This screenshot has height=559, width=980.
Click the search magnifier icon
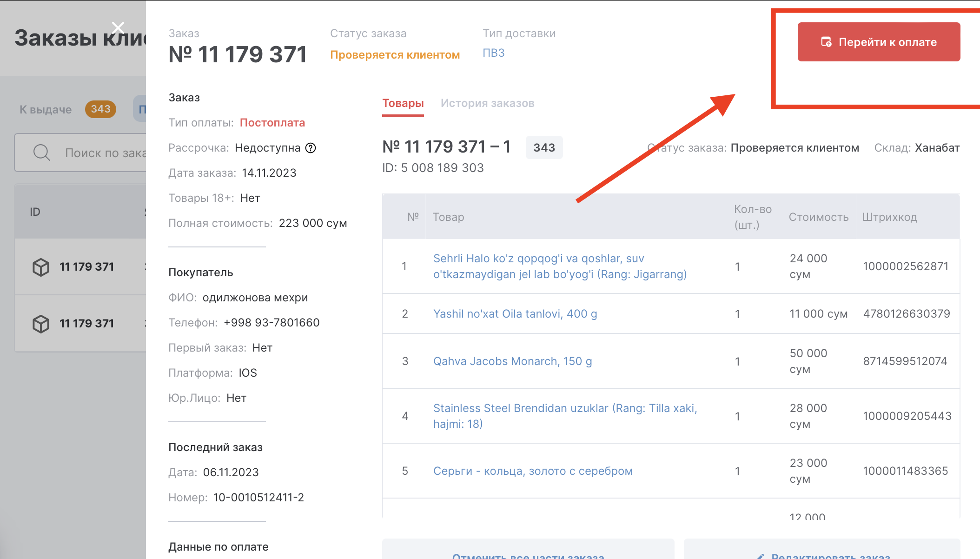42,153
